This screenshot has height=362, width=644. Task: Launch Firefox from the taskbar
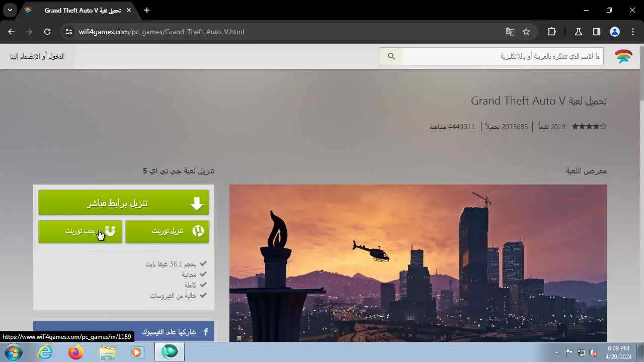tap(76, 352)
